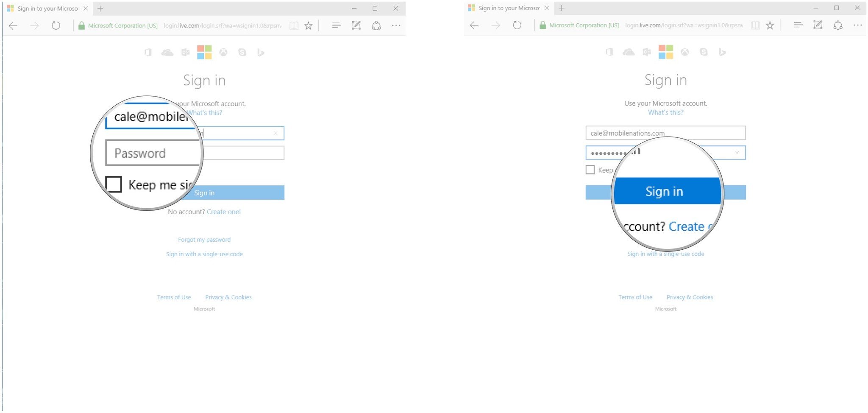The height and width of the screenshot is (413, 868).
Task: Click Microsoft Corporation [US] badge, right window
Action: click(579, 25)
